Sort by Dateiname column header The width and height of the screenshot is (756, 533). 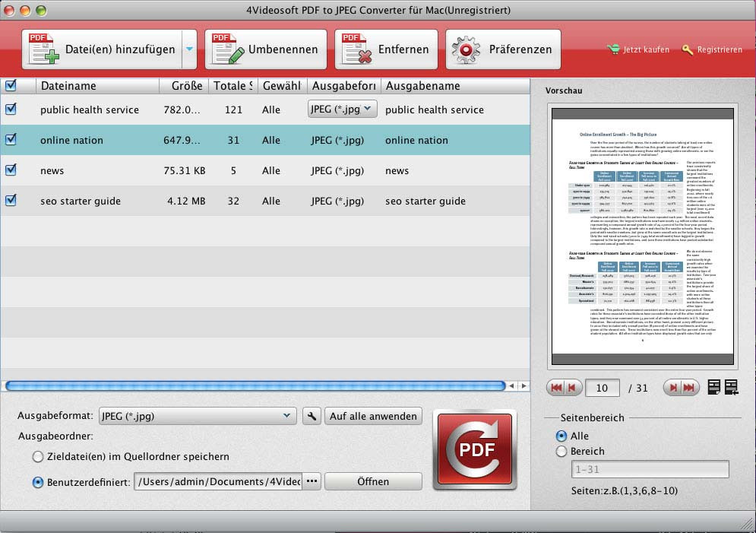tap(97, 86)
